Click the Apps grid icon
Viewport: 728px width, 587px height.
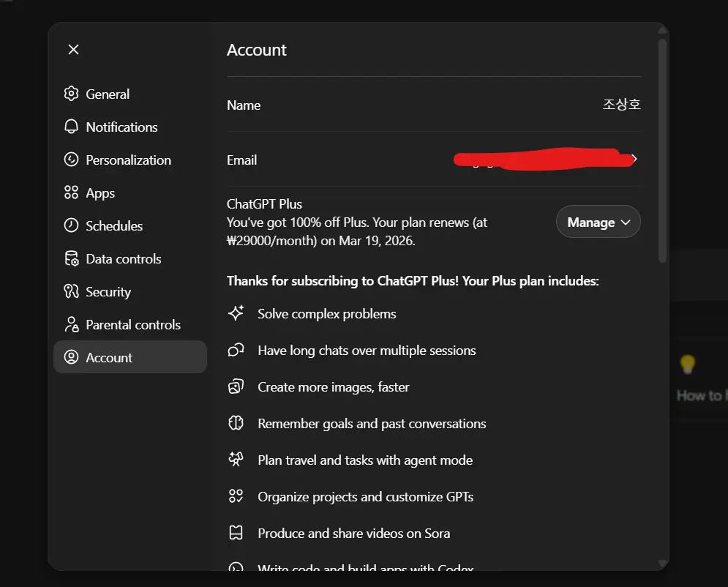[71, 192]
